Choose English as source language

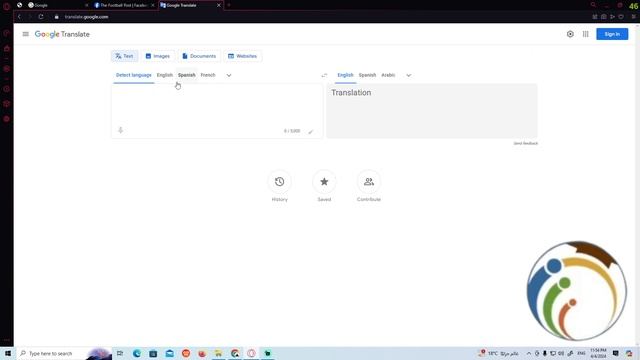(x=165, y=75)
